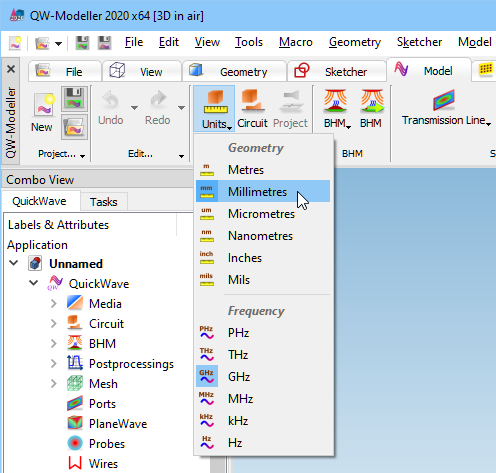Click the BHM icon with dropdown arrow
This screenshot has width=496, height=473.
pyautogui.click(x=336, y=102)
